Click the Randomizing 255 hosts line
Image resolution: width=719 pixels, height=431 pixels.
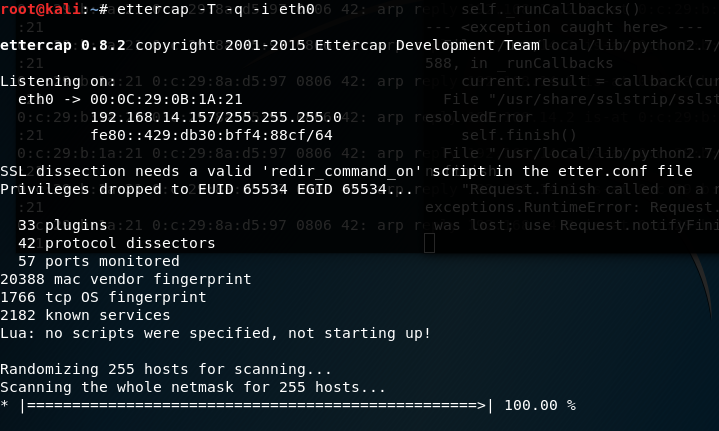coord(166,369)
